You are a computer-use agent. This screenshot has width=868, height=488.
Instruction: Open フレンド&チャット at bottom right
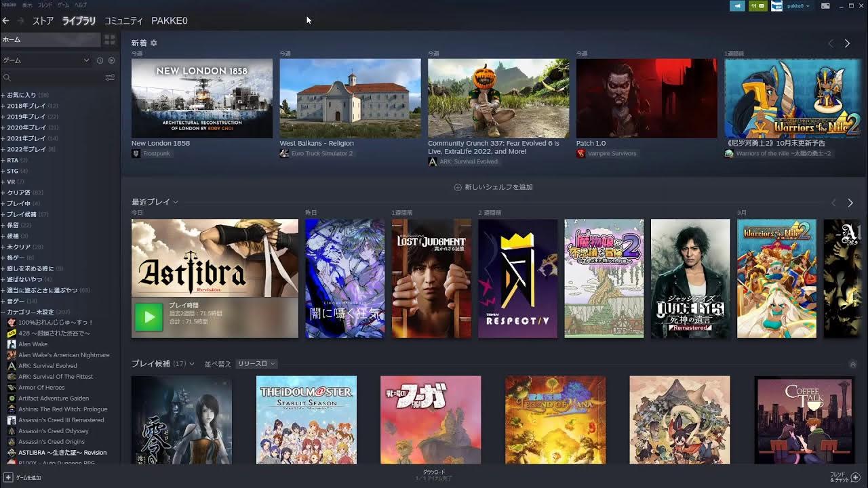coord(844,477)
